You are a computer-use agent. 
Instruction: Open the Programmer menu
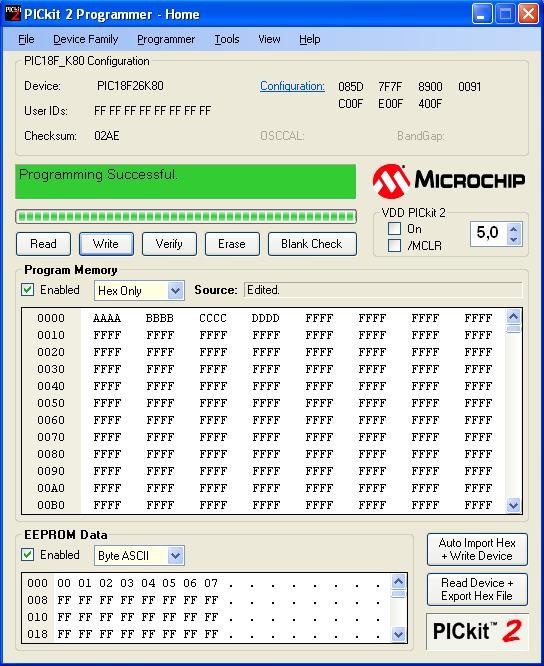pos(166,40)
